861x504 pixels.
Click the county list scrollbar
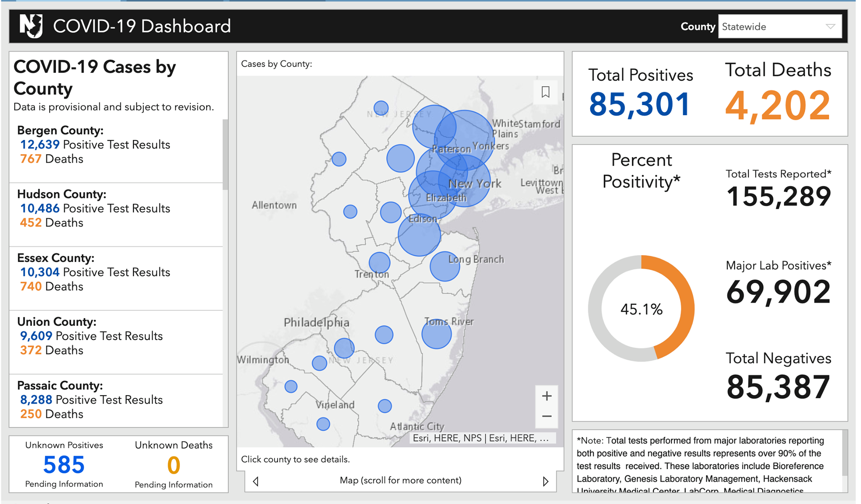[x=225, y=155]
